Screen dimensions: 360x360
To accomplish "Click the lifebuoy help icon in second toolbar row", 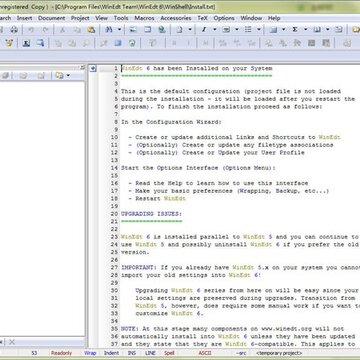I will pyautogui.click(x=132, y=43).
